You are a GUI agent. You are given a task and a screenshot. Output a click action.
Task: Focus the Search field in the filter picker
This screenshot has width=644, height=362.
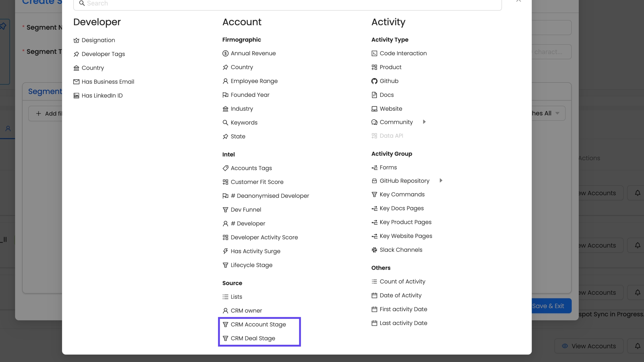point(287,4)
